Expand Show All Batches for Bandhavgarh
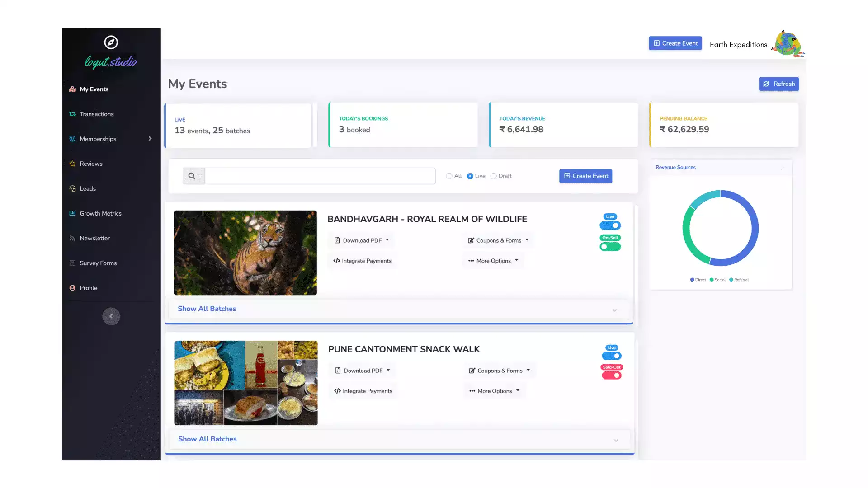The image size is (868, 488). click(x=398, y=309)
